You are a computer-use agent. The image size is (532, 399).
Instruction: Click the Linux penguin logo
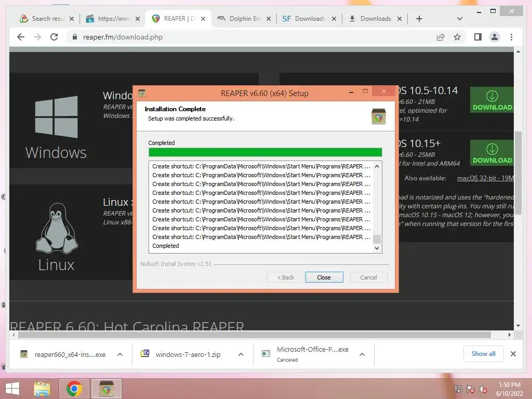pyautogui.click(x=57, y=228)
